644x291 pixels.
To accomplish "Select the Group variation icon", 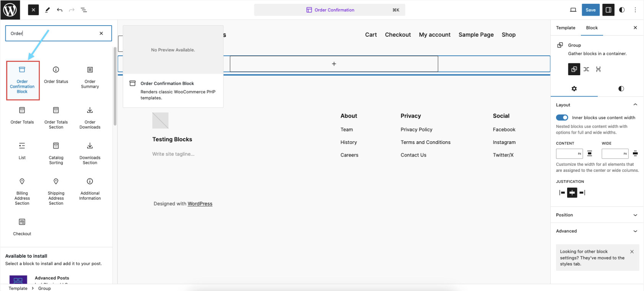I will tap(574, 69).
